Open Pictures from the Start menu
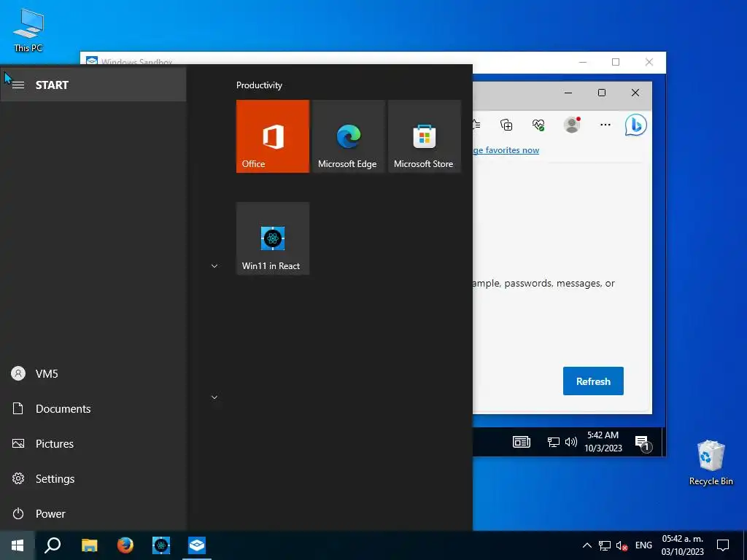The height and width of the screenshot is (560, 747). pos(93,444)
